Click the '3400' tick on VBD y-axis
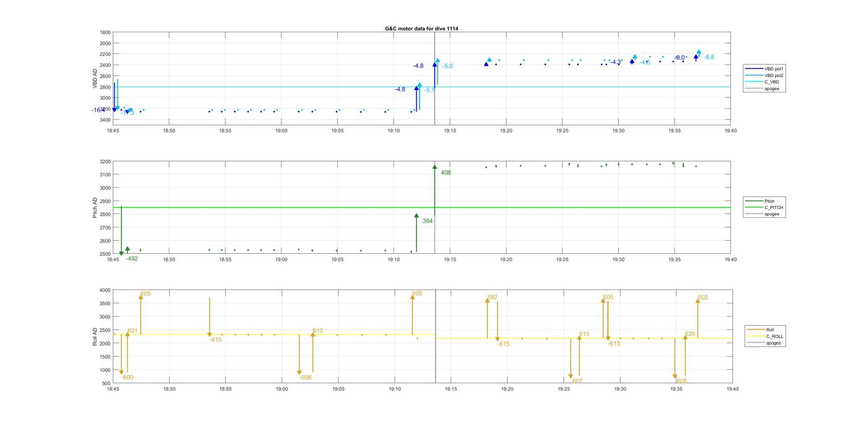This screenshot has height=430, width=868. coord(105,120)
